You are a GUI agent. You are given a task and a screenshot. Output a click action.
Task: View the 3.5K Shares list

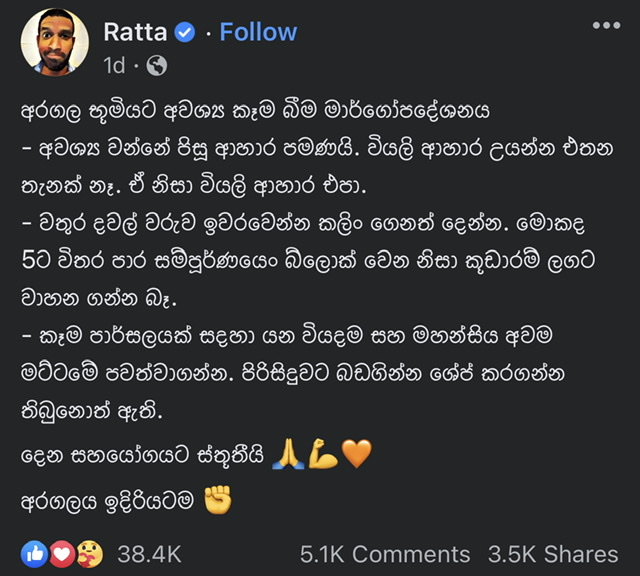pos(553,554)
